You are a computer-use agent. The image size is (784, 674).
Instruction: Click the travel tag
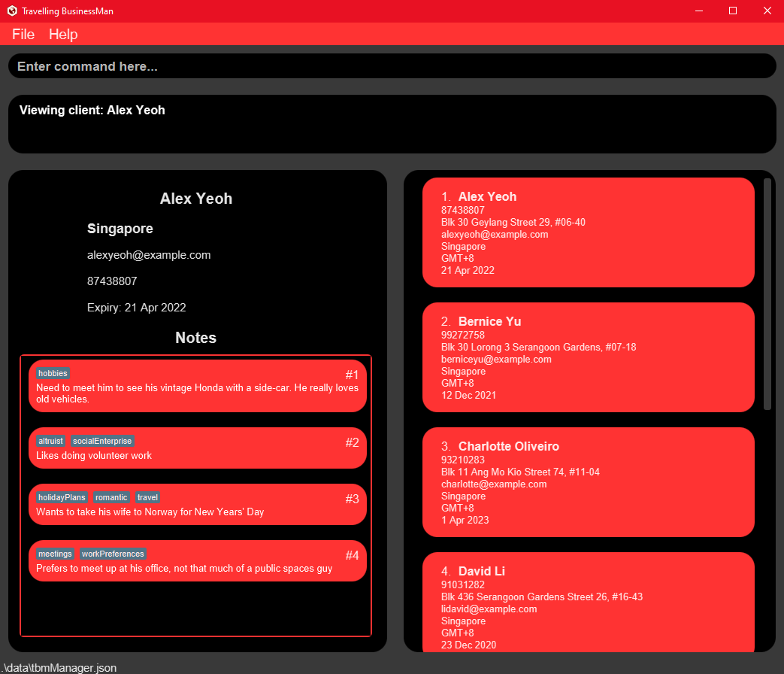pos(147,497)
